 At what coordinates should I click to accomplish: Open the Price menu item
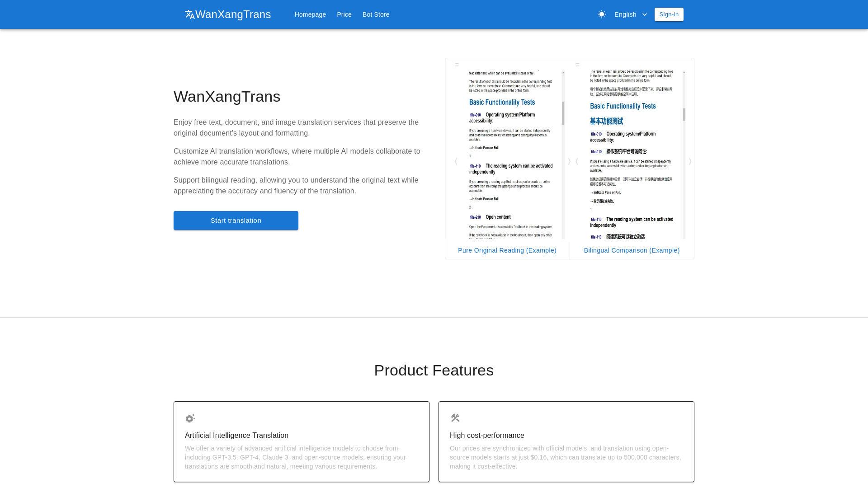(344, 14)
